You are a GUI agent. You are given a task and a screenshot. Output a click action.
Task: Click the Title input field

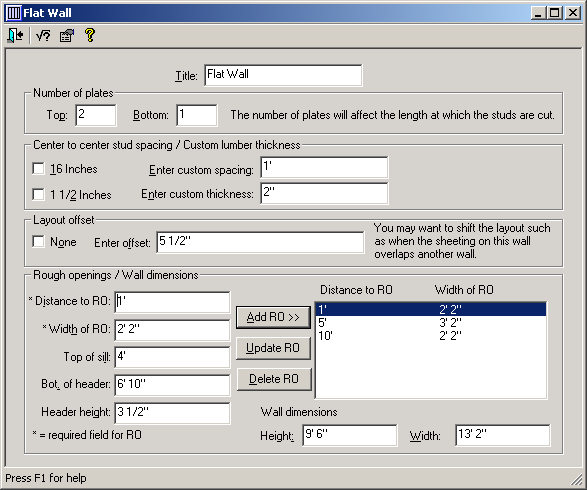[283, 75]
